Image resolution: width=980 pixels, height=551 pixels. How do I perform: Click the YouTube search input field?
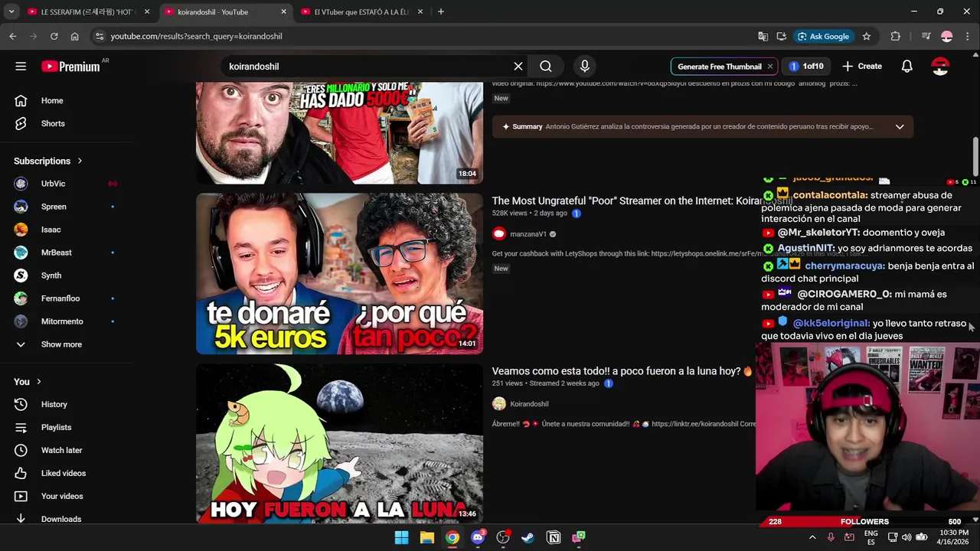pyautogui.click(x=367, y=67)
